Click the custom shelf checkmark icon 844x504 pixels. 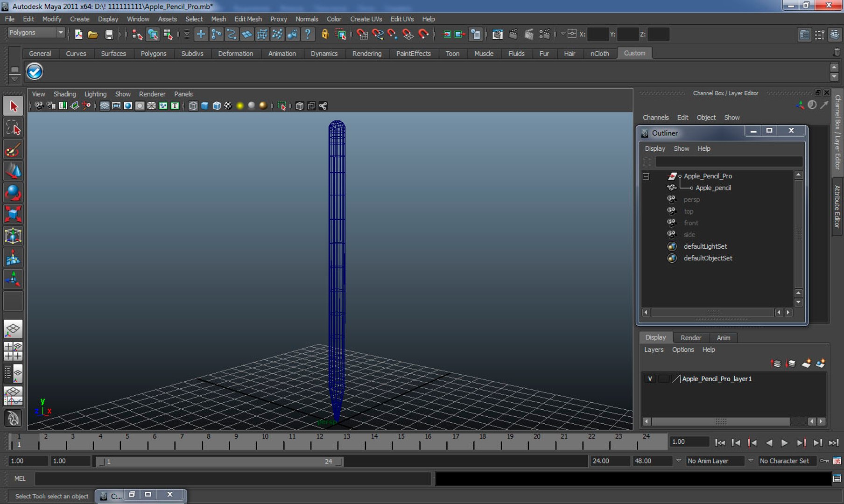click(35, 71)
